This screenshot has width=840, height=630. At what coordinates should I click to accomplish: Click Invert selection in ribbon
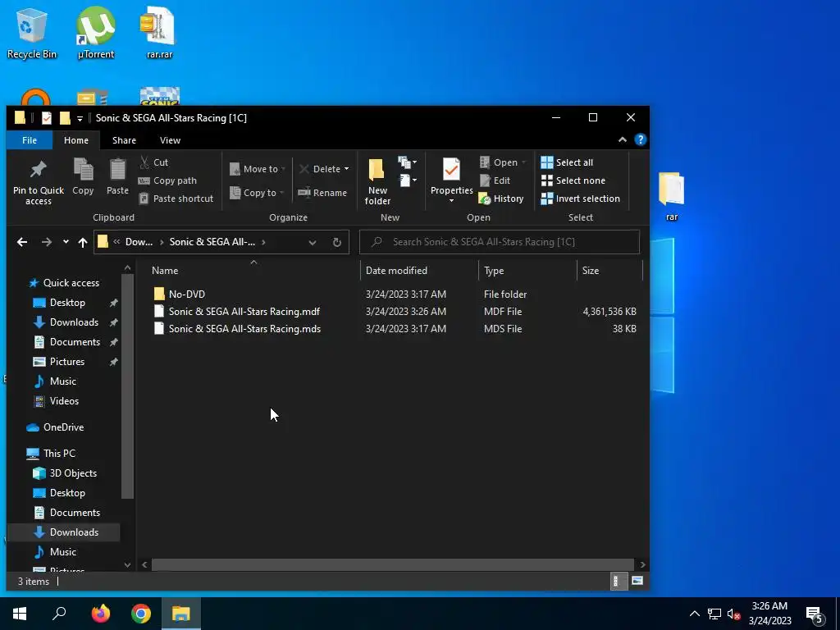point(580,199)
